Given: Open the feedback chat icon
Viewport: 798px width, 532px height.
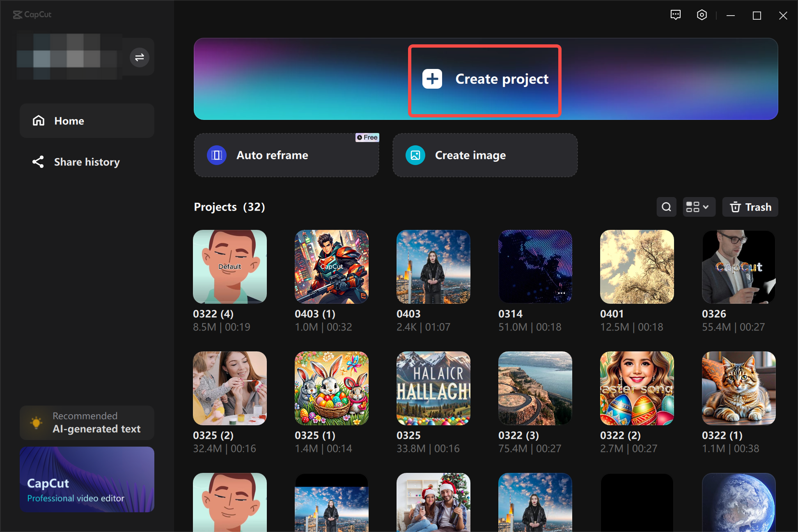Looking at the screenshot, I should (x=675, y=15).
